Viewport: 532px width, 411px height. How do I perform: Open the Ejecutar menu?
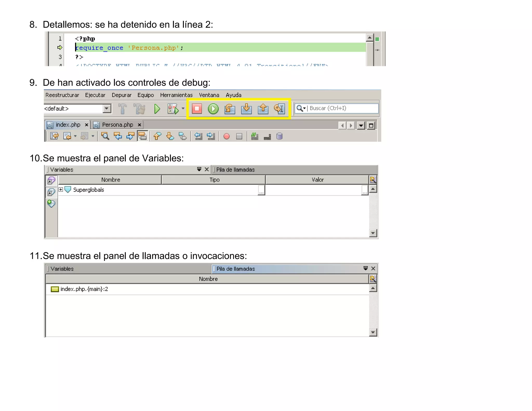tap(95, 95)
